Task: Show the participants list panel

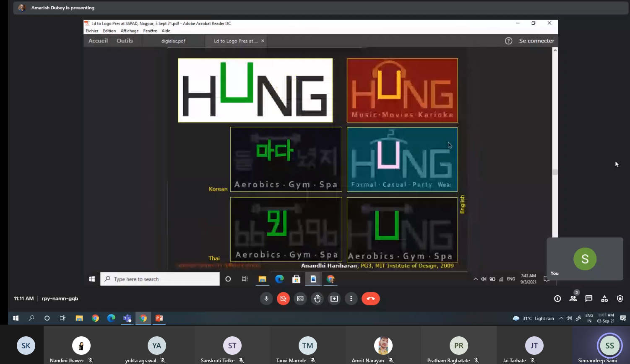Action: pyautogui.click(x=573, y=299)
